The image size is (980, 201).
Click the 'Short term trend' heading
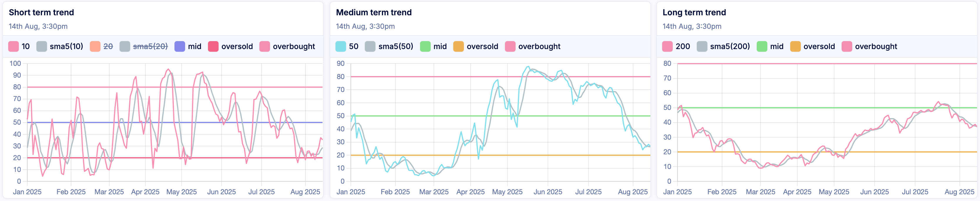(41, 13)
